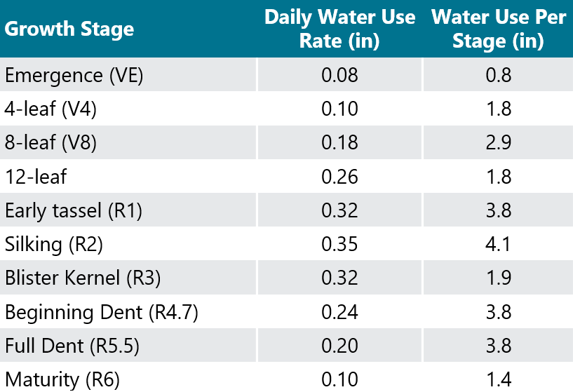The width and height of the screenshot is (573, 392).
Task: Select the 0.26 daily rate for 12-leaf
Action: pos(339,176)
